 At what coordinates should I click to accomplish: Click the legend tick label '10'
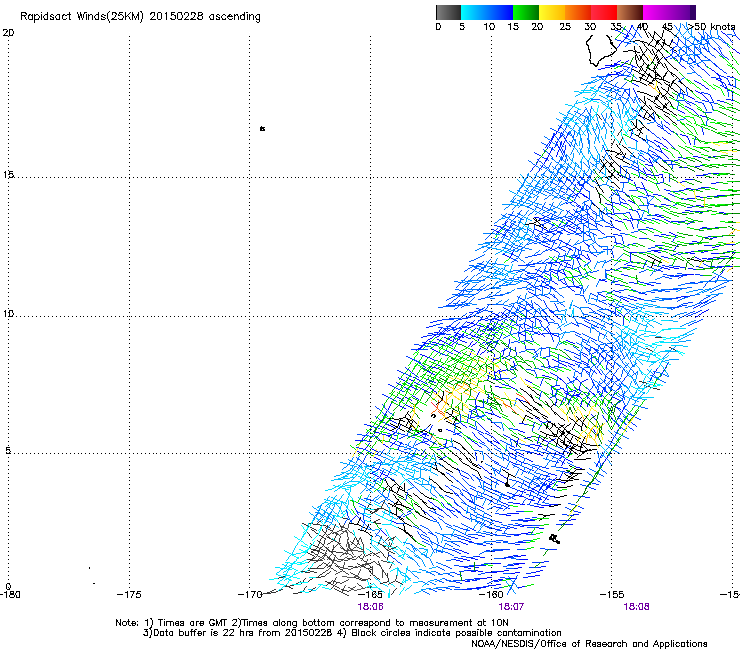pos(489,27)
